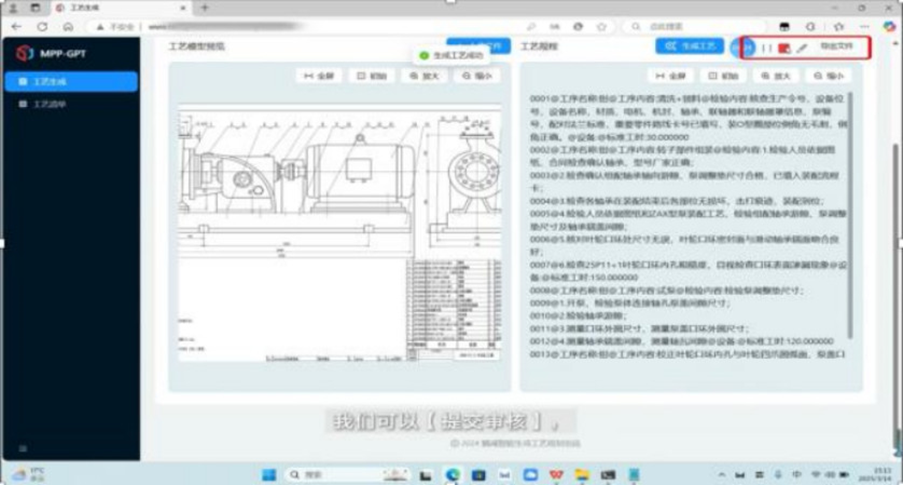Click the process line starting with 0005

click(688, 220)
